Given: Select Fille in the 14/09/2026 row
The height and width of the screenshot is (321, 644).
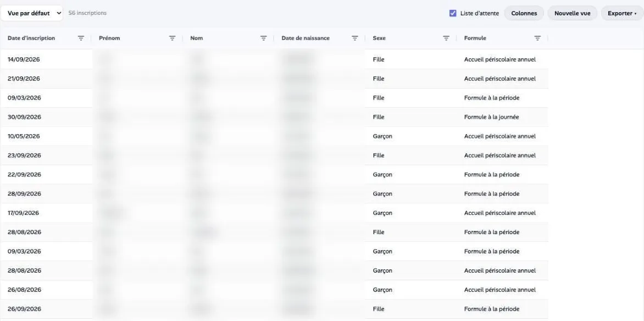Looking at the screenshot, I should pyautogui.click(x=379, y=59).
